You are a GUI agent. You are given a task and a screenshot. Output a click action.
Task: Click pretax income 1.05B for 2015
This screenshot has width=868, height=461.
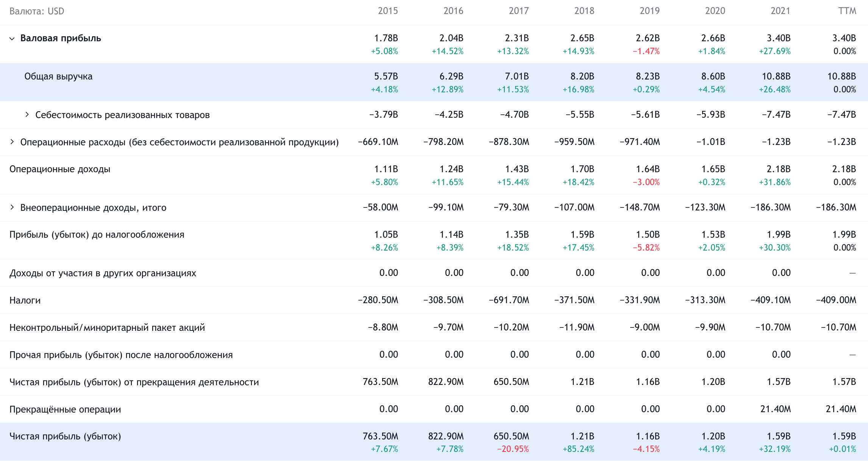coord(386,235)
